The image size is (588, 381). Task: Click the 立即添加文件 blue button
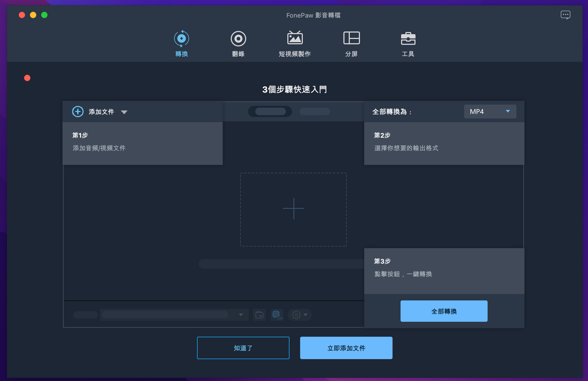point(346,348)
